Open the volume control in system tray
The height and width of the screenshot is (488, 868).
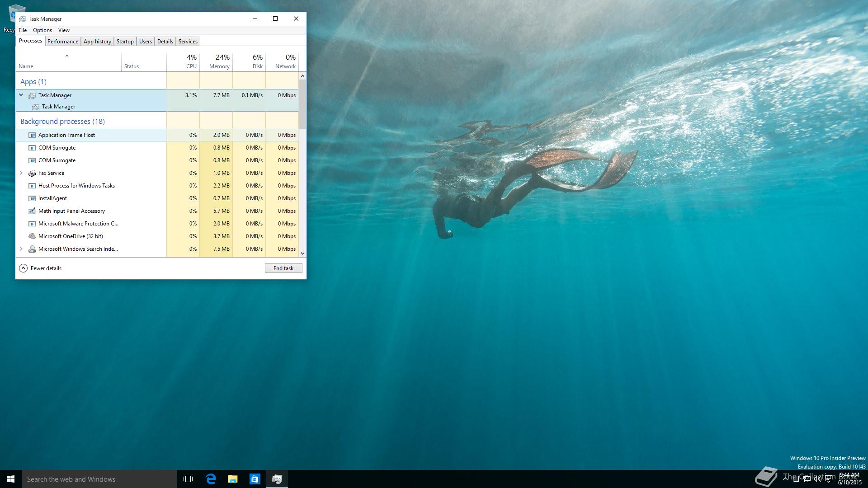817,479
